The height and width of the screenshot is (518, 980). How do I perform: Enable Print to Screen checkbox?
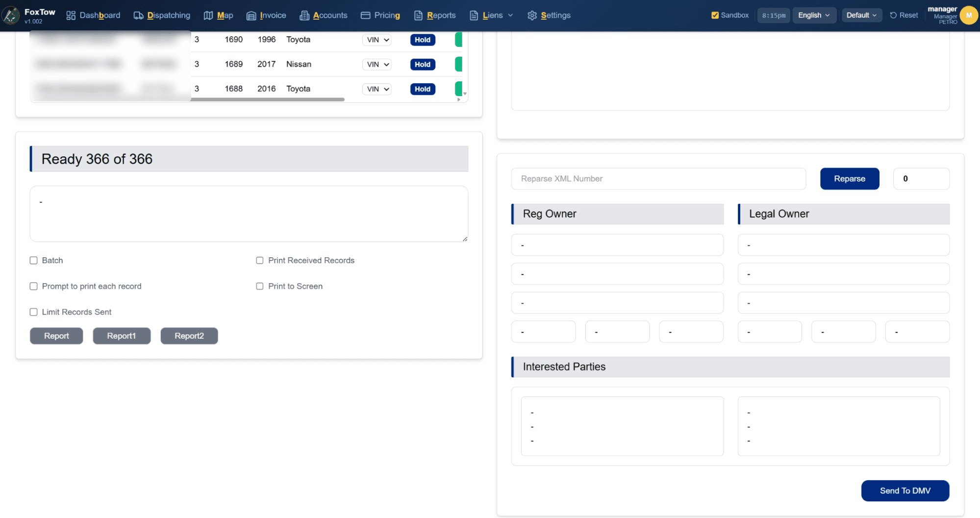click(260, 286)
